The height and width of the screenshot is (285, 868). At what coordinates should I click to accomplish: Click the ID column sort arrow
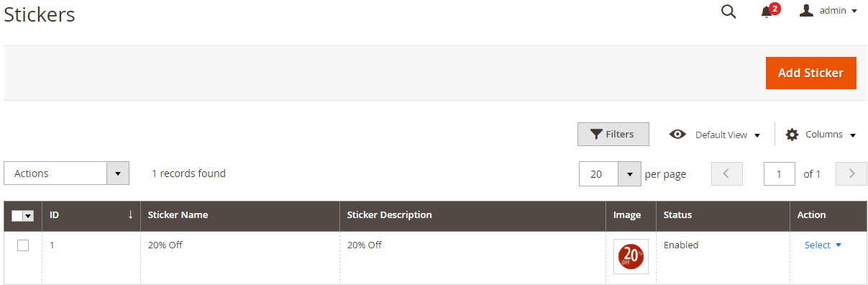130,215
